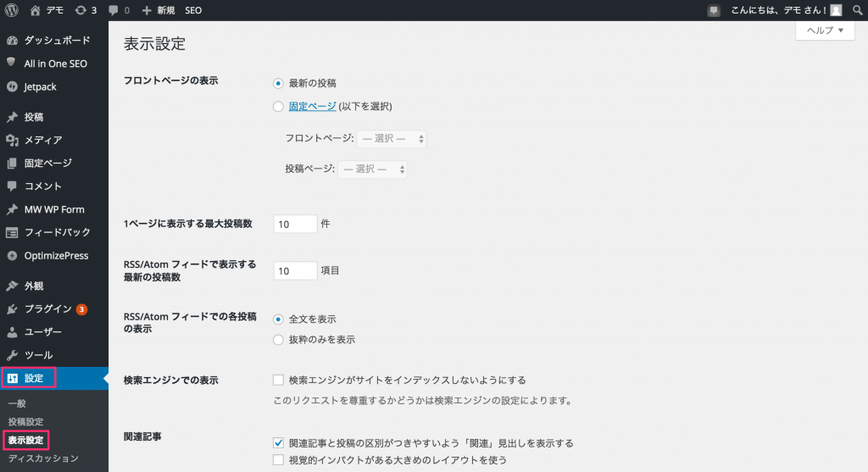Go to the Jetpack menu label
The height and width of the screenshot is (472, 868).
[x=41, y=87]
